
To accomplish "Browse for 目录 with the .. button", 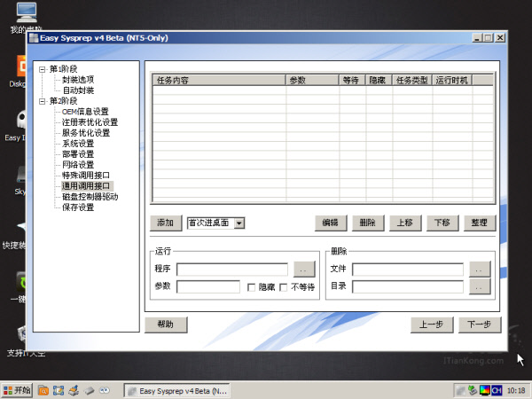I will click(x=480, y=286).
